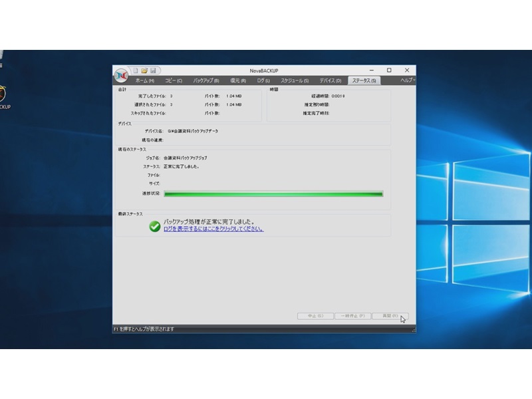Image resolution: width=532 pixels, height=399 pixels.
Task: Open the ホーム (Home) tab
Action: point(144,80)
